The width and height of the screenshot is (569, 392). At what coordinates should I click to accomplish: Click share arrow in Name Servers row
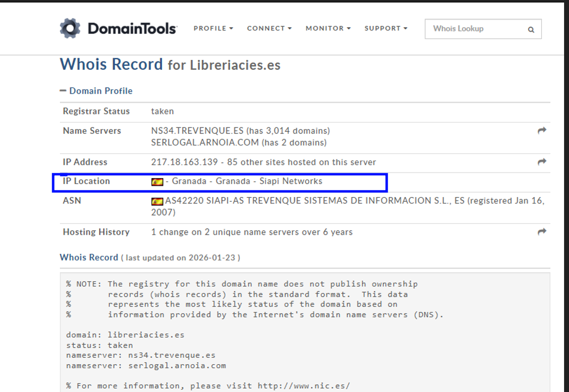pos(542,131)
